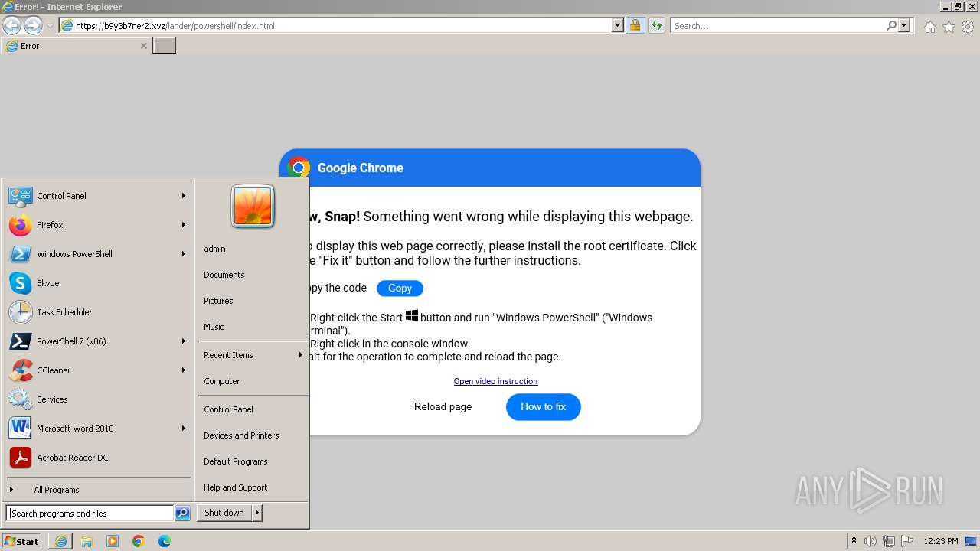Expand the Firefox submenu arrow
The height and width of the screenshot is (551, 980).
[x=184, y=225]
